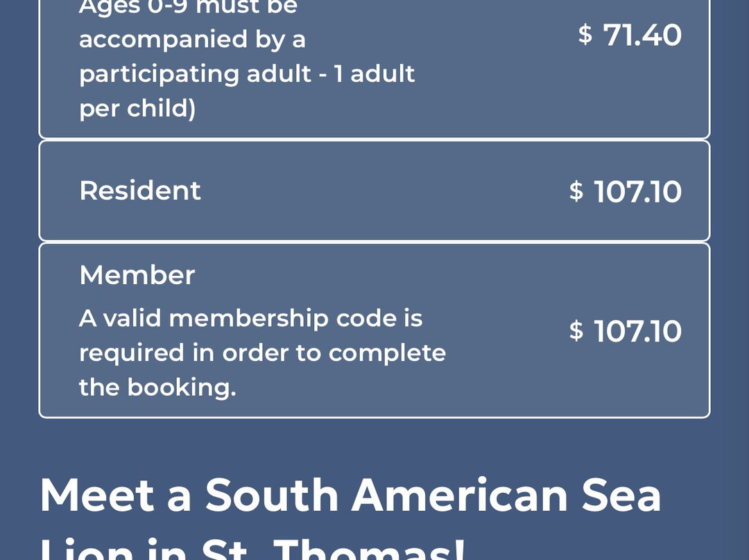The width and height of the screenshot is (749, 560).
Task: Tap the "Member" title label
Action: click(x=137, y=275)
